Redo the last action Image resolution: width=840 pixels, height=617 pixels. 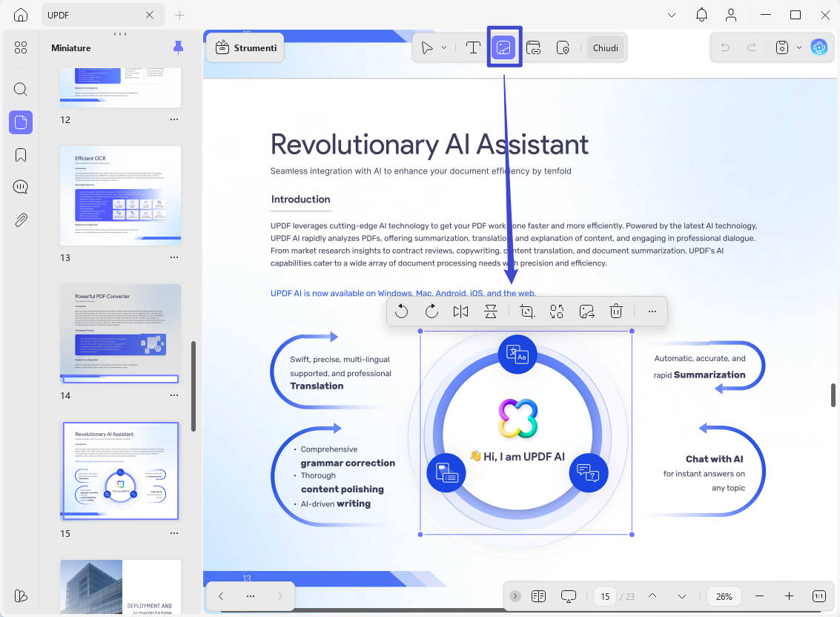tap(752, 47)
